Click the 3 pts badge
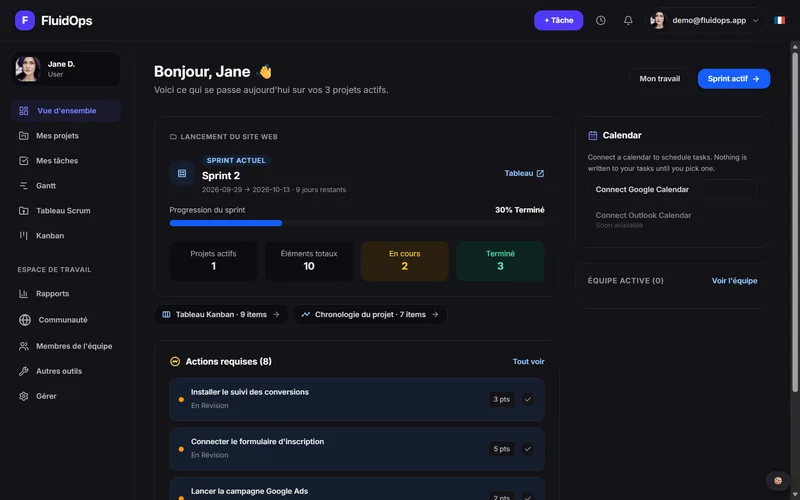The height and width of the screenshot is (500, 800). (x=501, y=399)
